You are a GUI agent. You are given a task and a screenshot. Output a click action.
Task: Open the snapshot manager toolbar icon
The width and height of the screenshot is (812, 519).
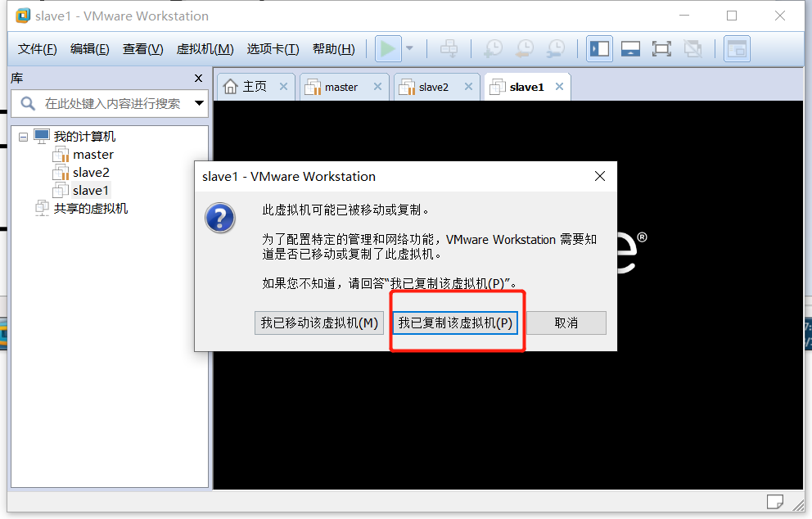556,48
